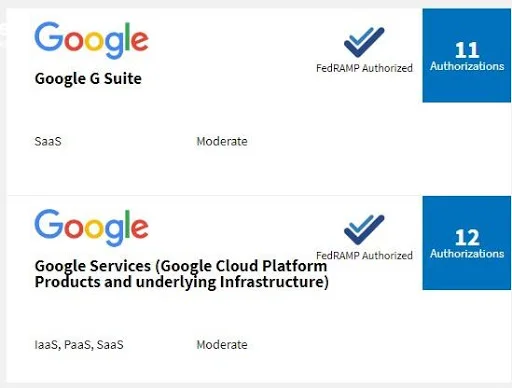The image size is (512, 388).
Task: Click the Google logo above G Suite
Action: point(91,40)
